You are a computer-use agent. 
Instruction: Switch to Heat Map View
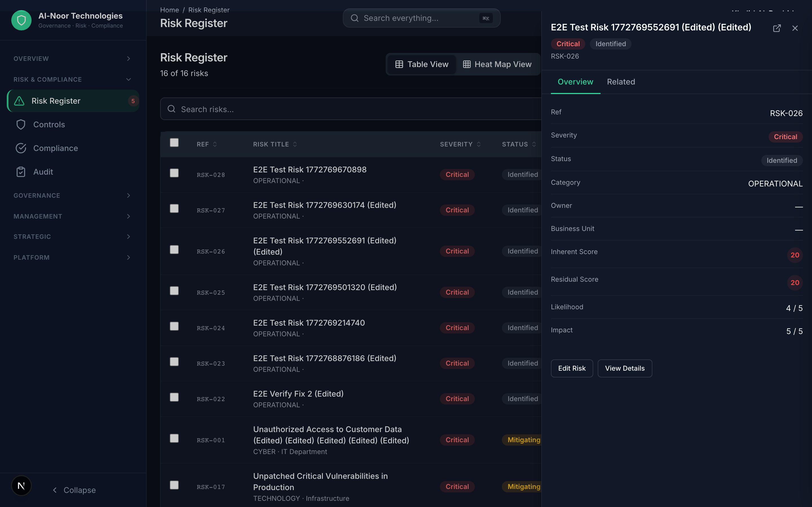[x=497, y=65]
